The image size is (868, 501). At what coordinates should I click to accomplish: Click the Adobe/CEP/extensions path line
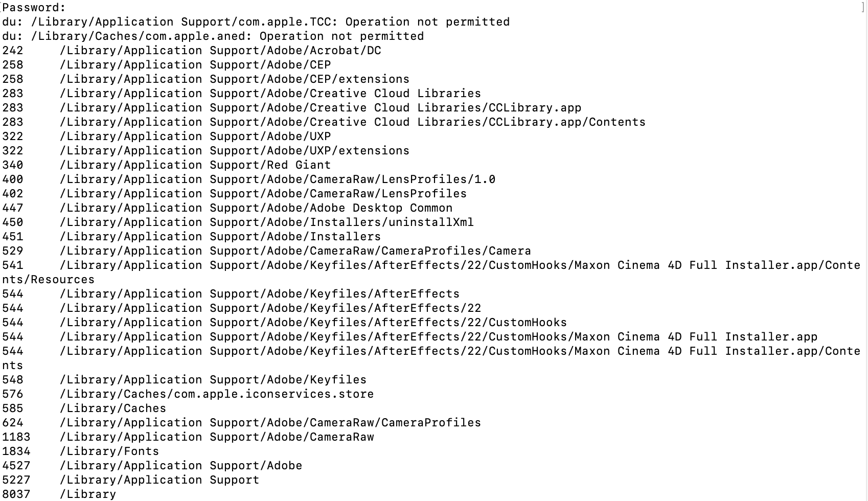tap(234, 79)
